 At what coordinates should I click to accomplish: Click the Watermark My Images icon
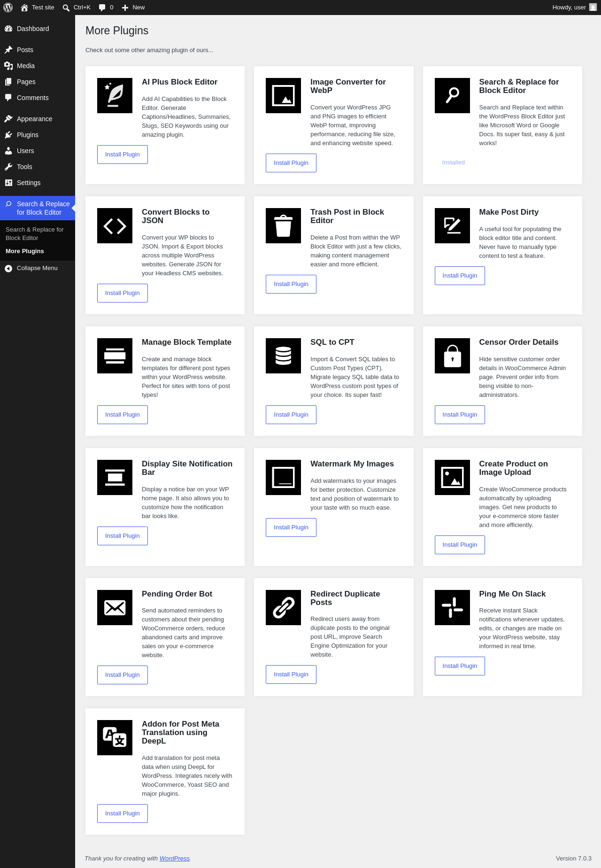pos(283,477)
